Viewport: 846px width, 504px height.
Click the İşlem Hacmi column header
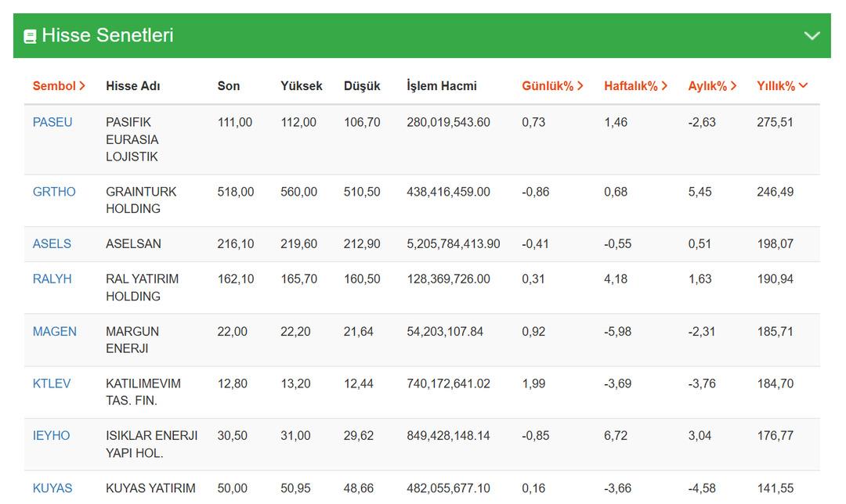(x=442, y=86)
